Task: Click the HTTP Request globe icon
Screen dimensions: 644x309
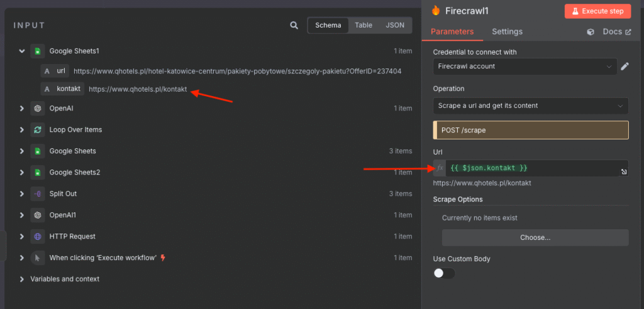Action: click(38, 237)
